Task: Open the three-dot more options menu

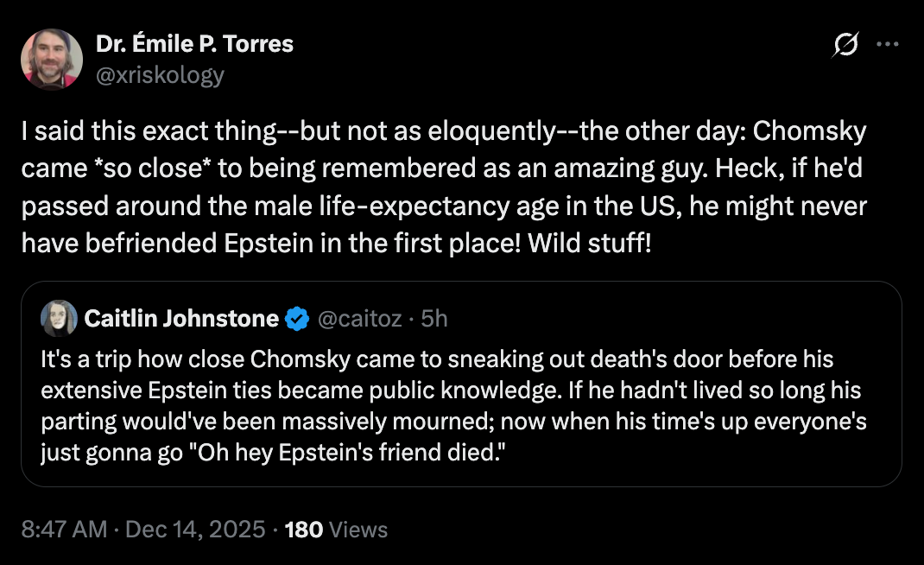Action: pyautogui.click(x=888, y=46)
